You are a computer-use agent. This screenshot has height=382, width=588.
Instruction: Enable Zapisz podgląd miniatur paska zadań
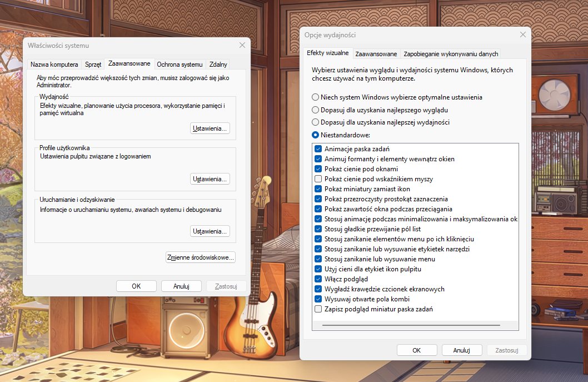318,309
